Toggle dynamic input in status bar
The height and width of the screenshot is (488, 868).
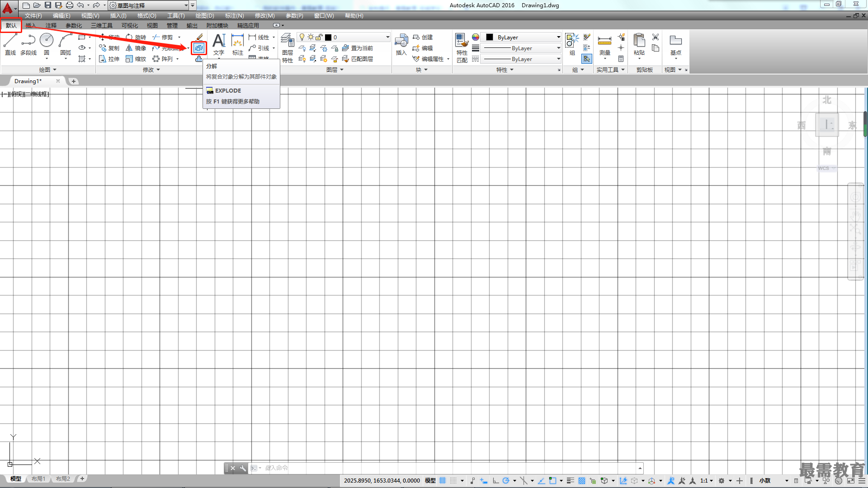(484, 481)
